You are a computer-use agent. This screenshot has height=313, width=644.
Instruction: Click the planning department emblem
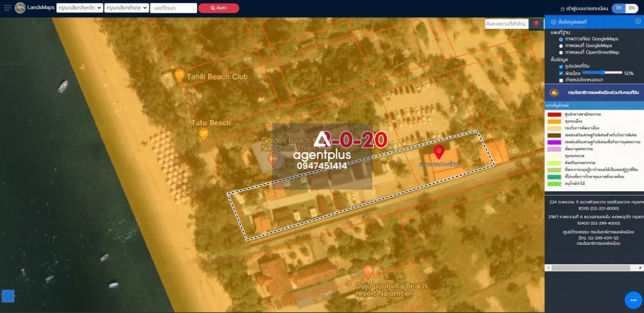click(x=554, y=92)
